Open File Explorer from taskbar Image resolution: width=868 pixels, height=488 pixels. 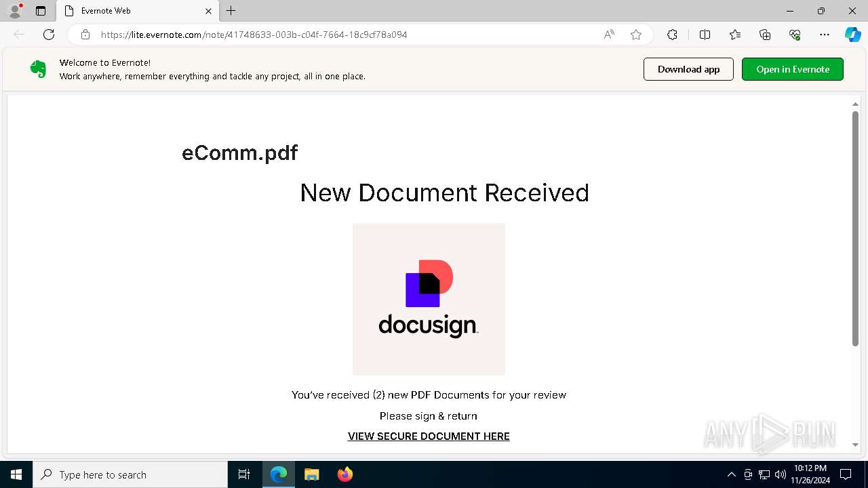pos(312,474)
